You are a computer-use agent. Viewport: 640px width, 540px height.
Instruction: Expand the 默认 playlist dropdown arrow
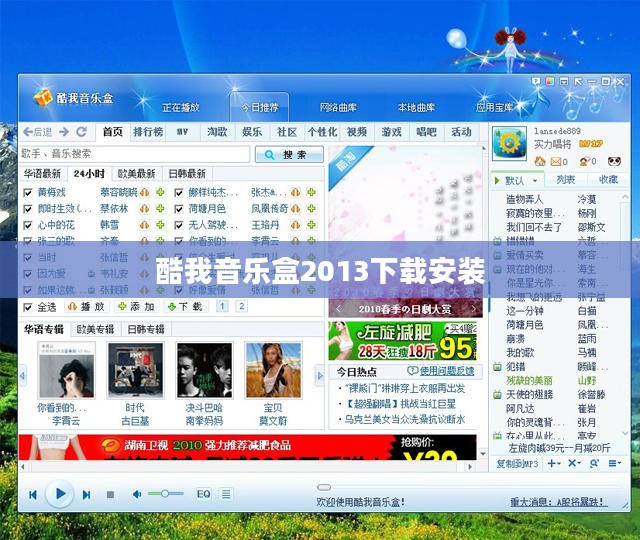pyautogui.click(x=535, y=180)
